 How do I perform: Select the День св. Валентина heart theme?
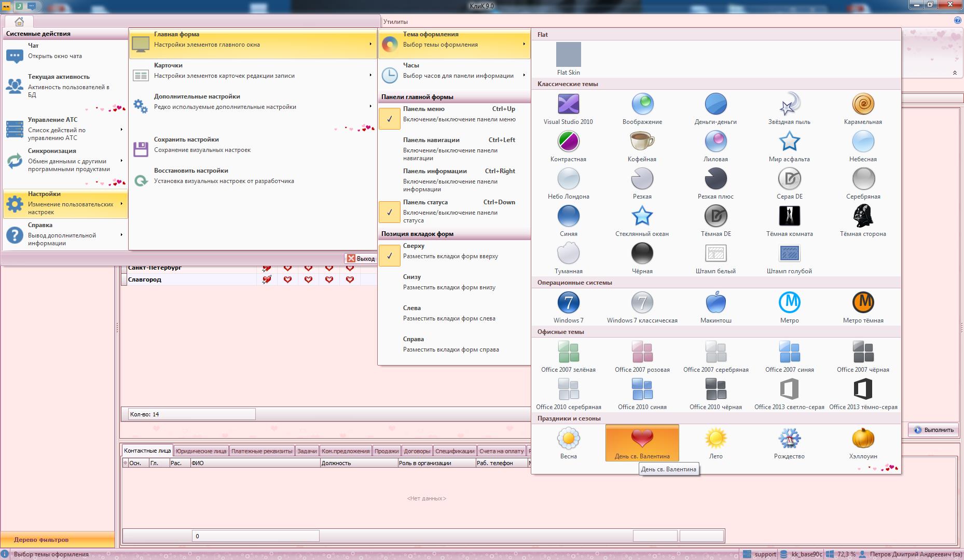click(x=642, y=443)
